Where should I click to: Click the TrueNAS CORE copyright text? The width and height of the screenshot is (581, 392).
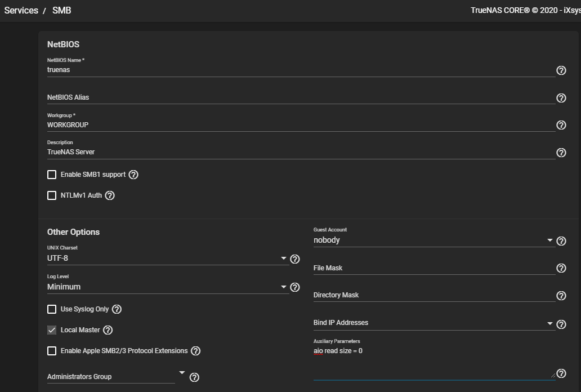tap(525, 10)
